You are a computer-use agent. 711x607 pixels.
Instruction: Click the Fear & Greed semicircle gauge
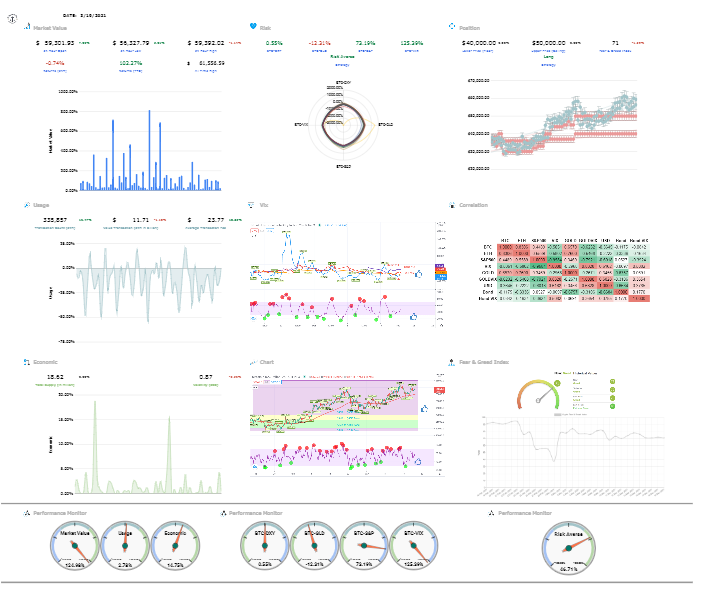click(x=539, y=394)
